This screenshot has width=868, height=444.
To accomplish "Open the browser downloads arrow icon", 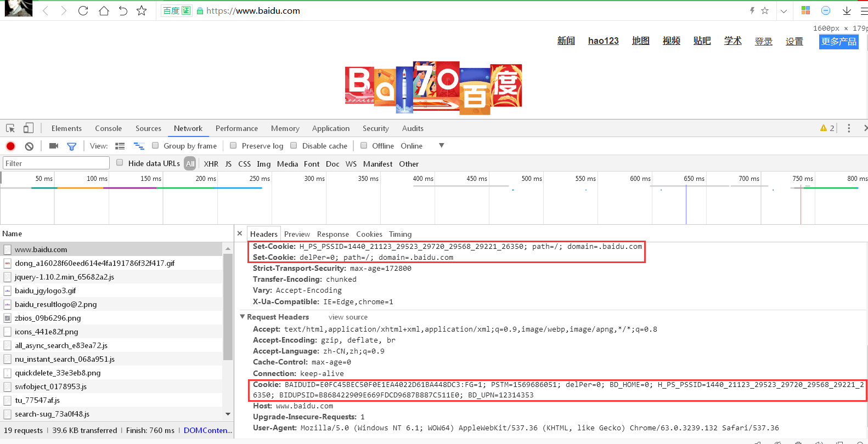I will click(x=847, y=10).
